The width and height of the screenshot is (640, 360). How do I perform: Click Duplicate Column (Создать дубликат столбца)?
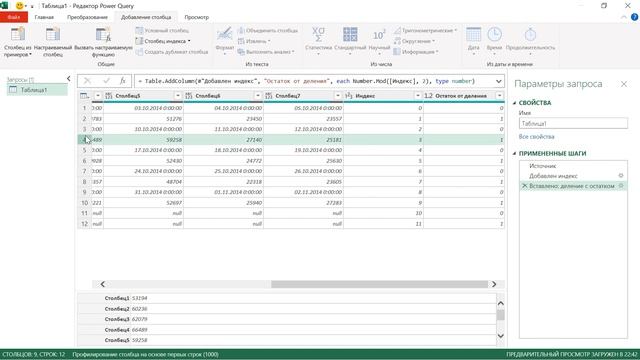[x=172, y=52]
